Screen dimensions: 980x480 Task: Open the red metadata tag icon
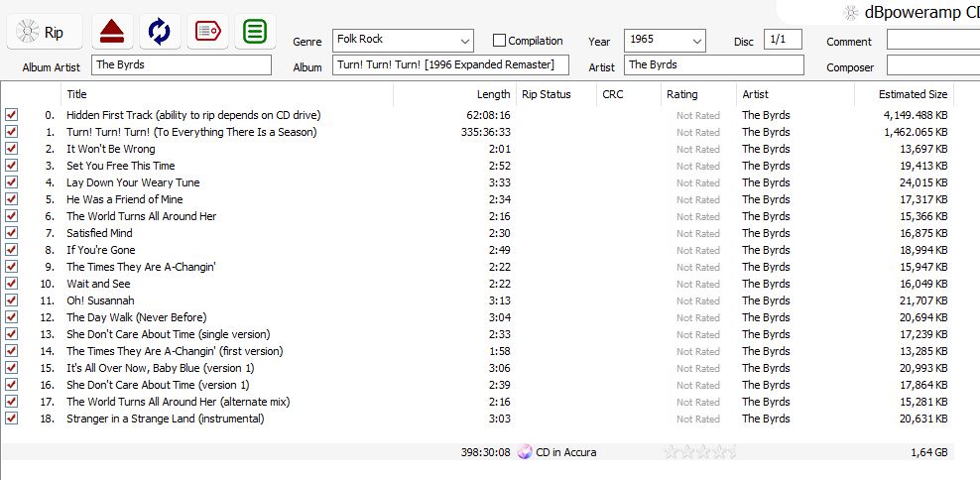click(x=207, y=32)
